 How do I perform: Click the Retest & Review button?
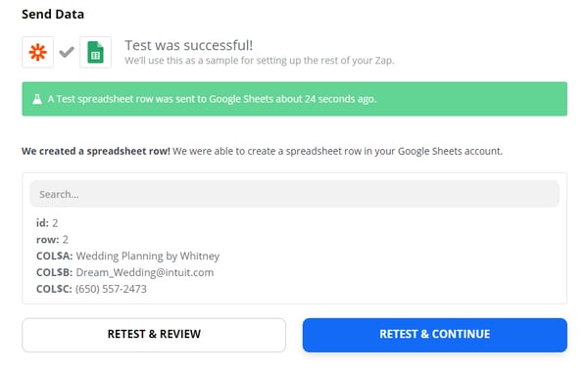(x=154, y=335)
